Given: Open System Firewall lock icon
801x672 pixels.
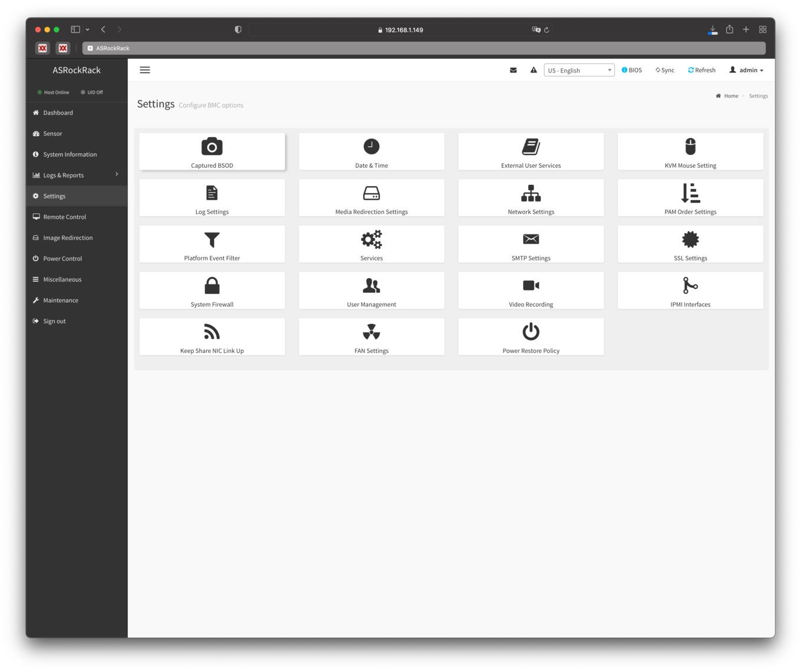Looking at the screenshot, I should [212, 286].
